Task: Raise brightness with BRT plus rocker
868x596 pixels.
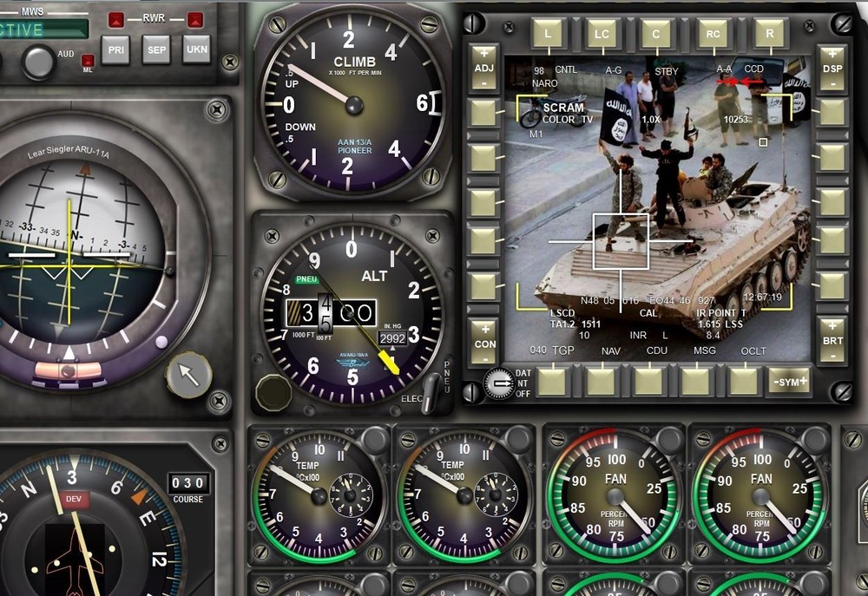Action: click(832, 325)
